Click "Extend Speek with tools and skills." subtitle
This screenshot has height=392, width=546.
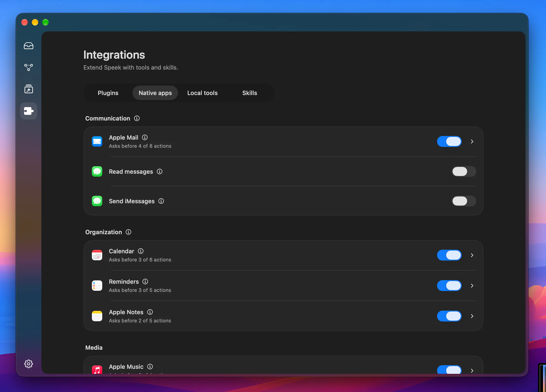[x=131, y=68]
